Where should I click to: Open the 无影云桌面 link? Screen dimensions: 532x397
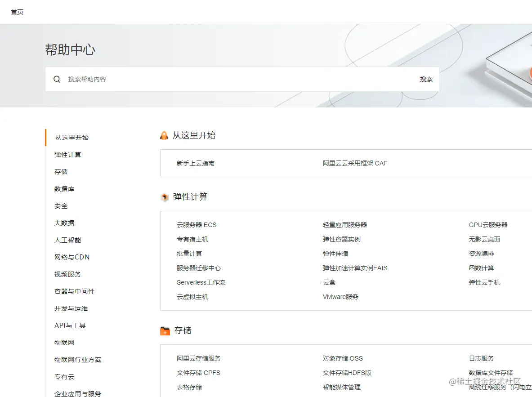pos(484,239)
